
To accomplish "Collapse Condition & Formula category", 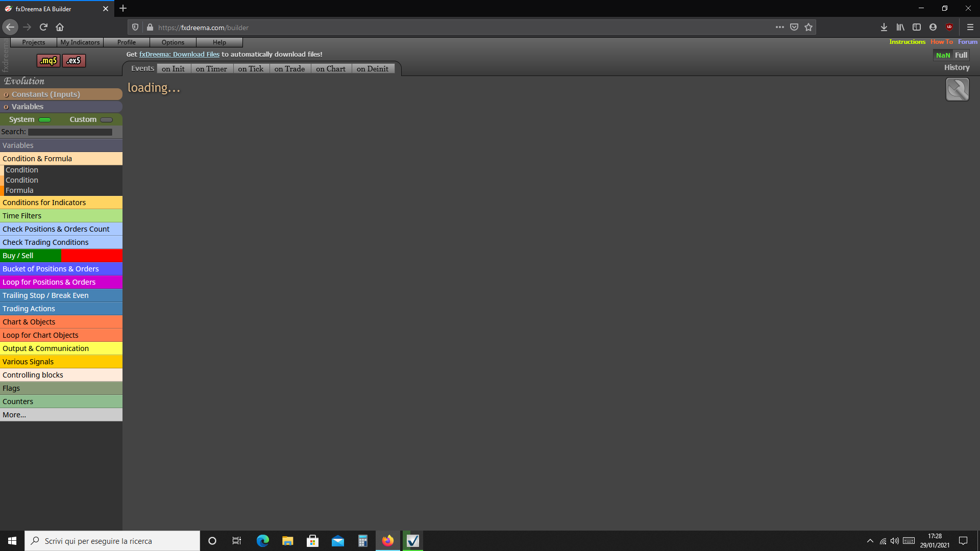I will (61, 159).
